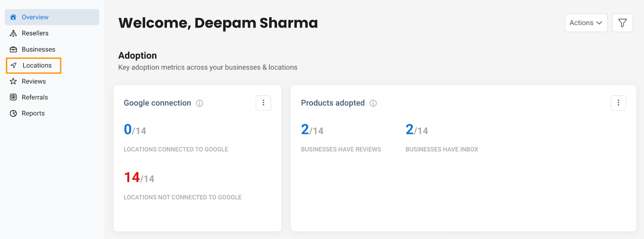
Task: Click the Locations arrow icon
Action: (14, 65)
